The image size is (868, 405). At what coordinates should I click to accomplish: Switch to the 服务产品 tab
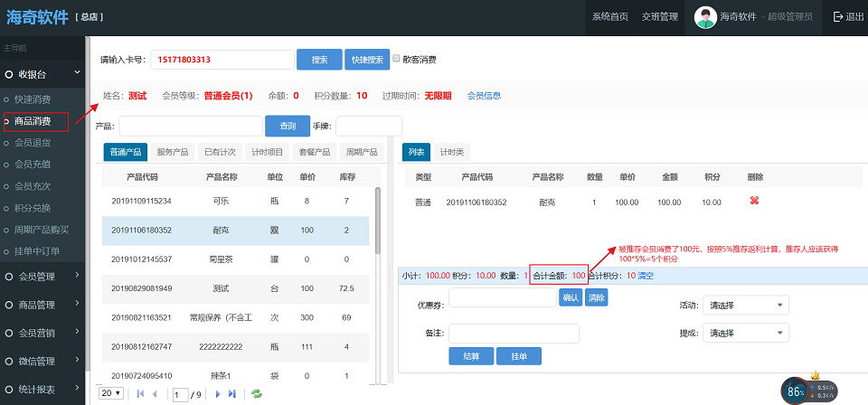[172, 152]
